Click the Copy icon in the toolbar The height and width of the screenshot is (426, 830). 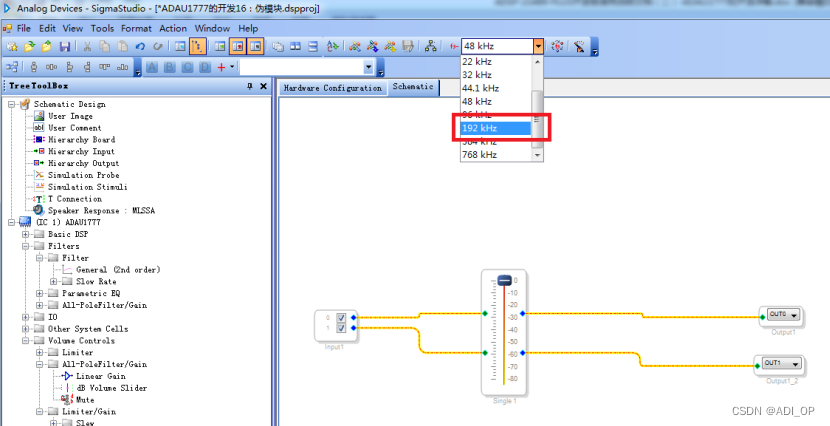point(105,47)
